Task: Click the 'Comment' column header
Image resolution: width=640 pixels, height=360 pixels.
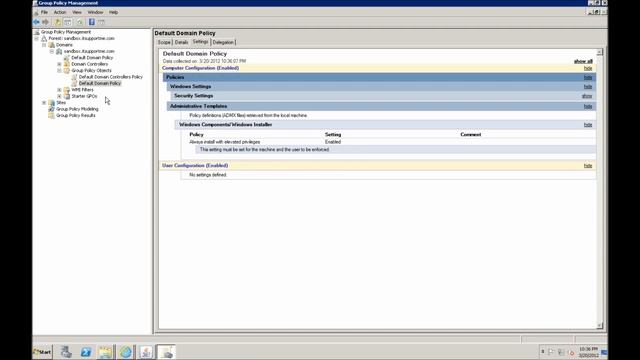Action: click(x=471, y=134)
